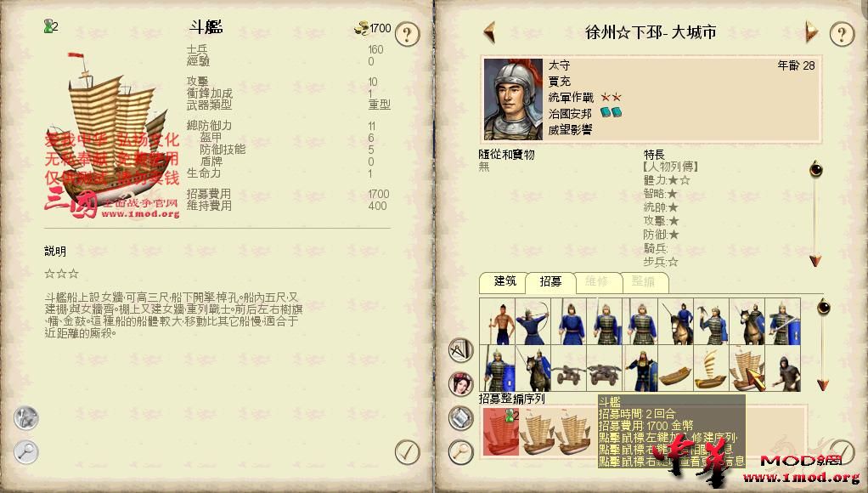
Task: Click the traits list scrollbar knob
Action: (815, 168)
